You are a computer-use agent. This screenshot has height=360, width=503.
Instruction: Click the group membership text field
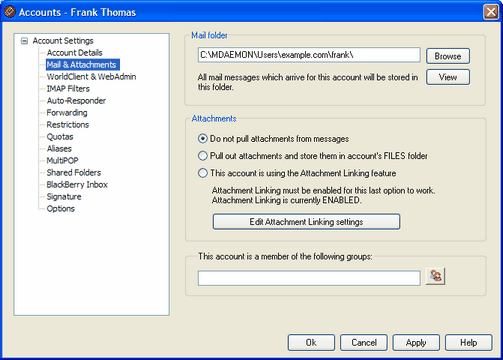click(x=309, y=278)
